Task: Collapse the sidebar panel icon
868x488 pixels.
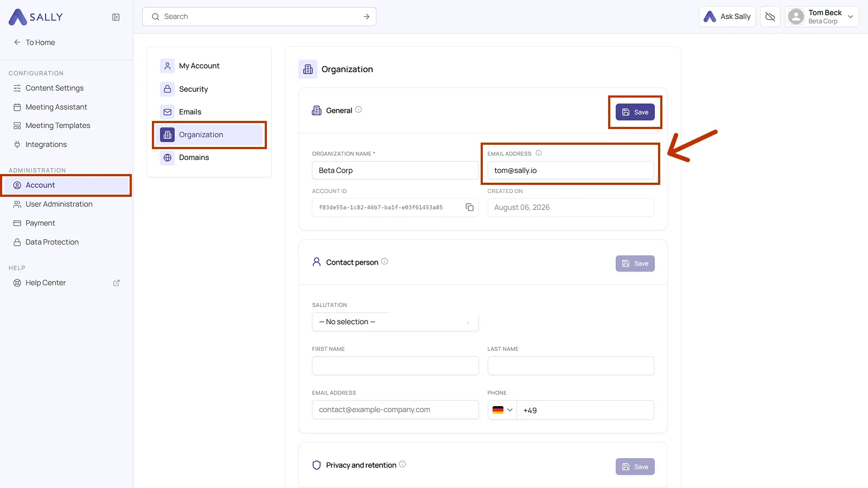Action: tap(116, 17)
